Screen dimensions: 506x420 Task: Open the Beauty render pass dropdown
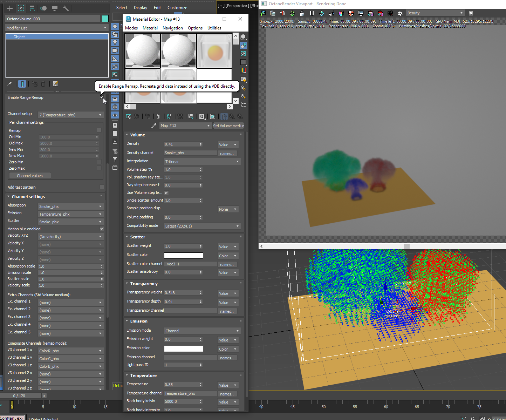click(435, 13)
